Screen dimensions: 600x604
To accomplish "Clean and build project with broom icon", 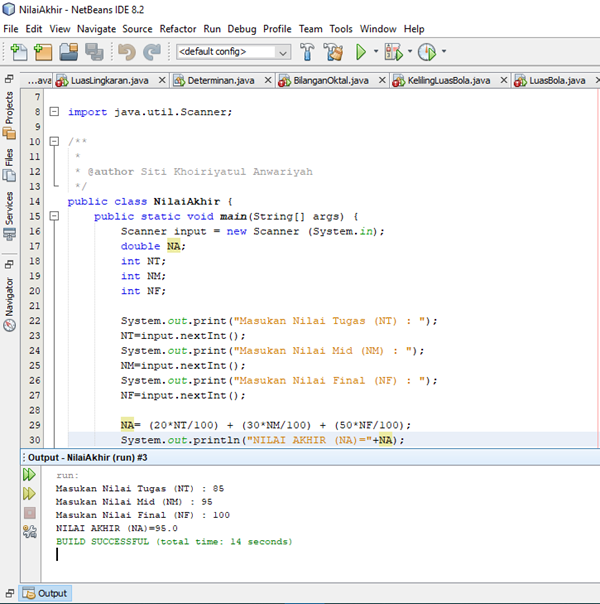I will 334,52.
